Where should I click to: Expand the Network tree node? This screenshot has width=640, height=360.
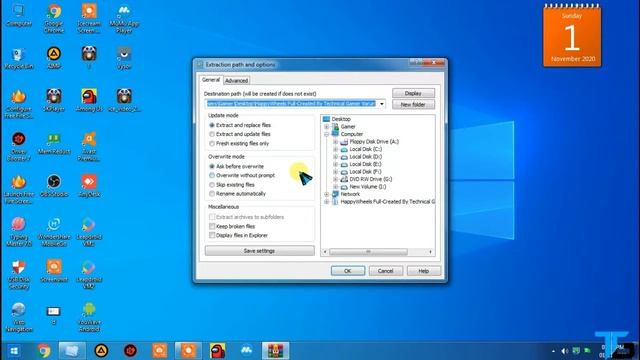coord(327,194)
